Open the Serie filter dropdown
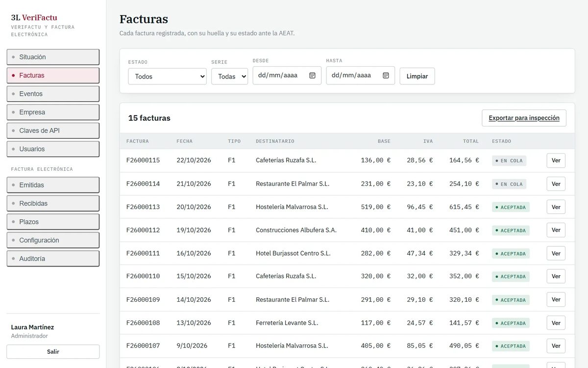This screenshot has height=368, width=588. 229,77
